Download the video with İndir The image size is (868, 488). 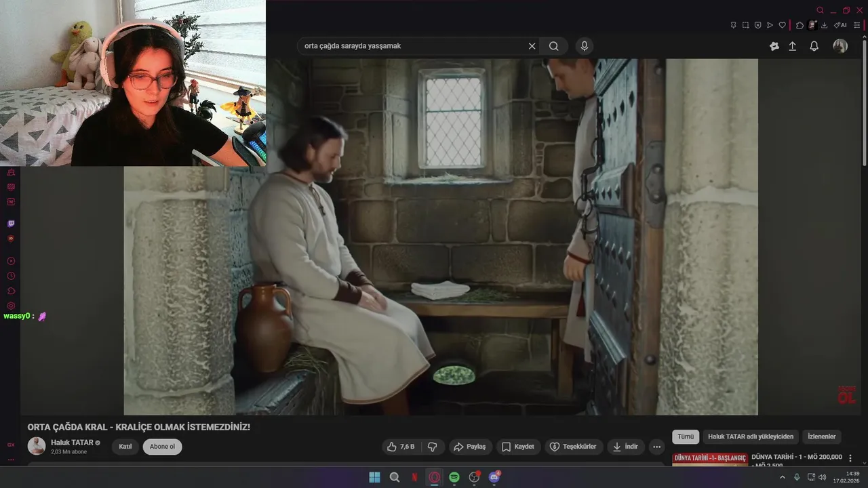click(626, 447)
